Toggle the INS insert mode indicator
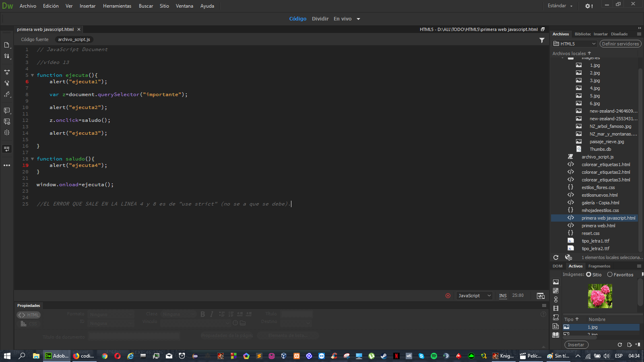Screen dimensions: 644x362 503,296
